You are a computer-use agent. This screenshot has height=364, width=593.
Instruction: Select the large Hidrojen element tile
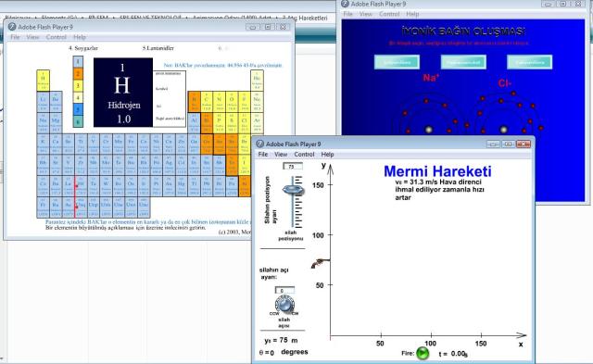(123, 93)
